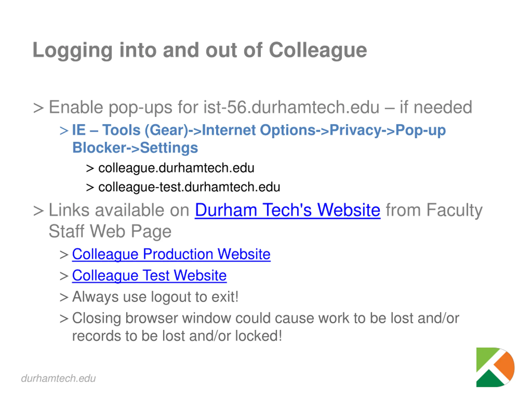The height and width of the screenshot is (399, 532).
Task: Click the durhamtech.edu footer text
Action: [x=58, y=378]
